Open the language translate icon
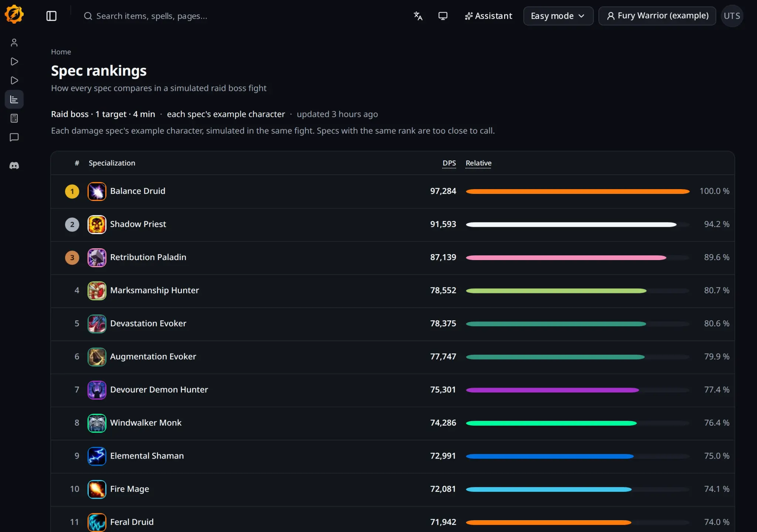The width and height of the screenshot is (757, 532). click(x=418, y=16)
